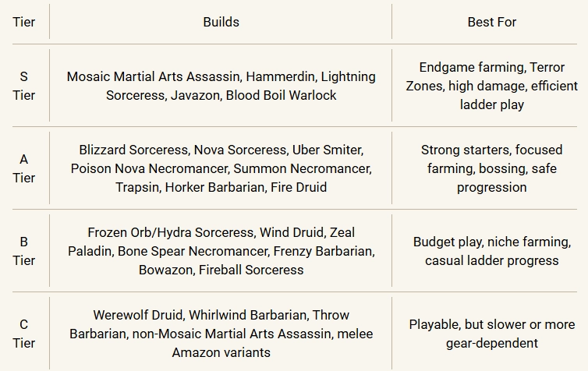Click Playable, but slower description cell
Screen dimensions: 588x371
(x=491, y=334)
